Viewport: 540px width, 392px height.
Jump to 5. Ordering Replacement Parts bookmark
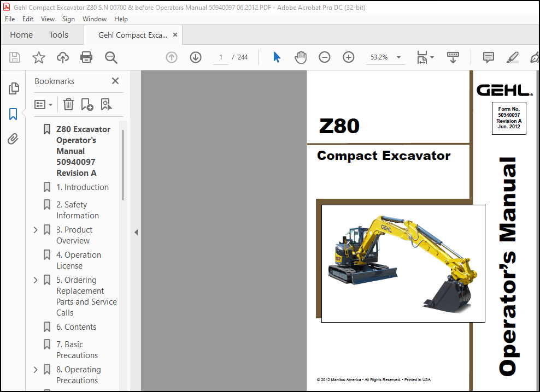click(x=86, y=296)
